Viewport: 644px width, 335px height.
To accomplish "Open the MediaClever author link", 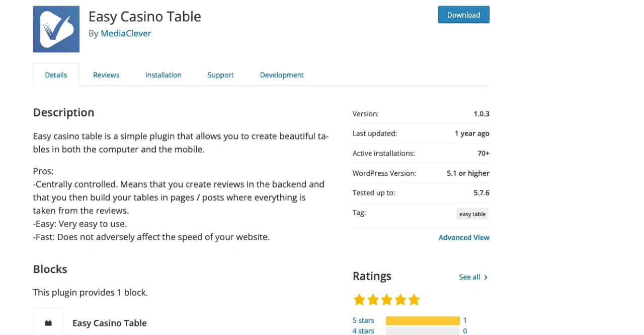I will click(126, 34).
